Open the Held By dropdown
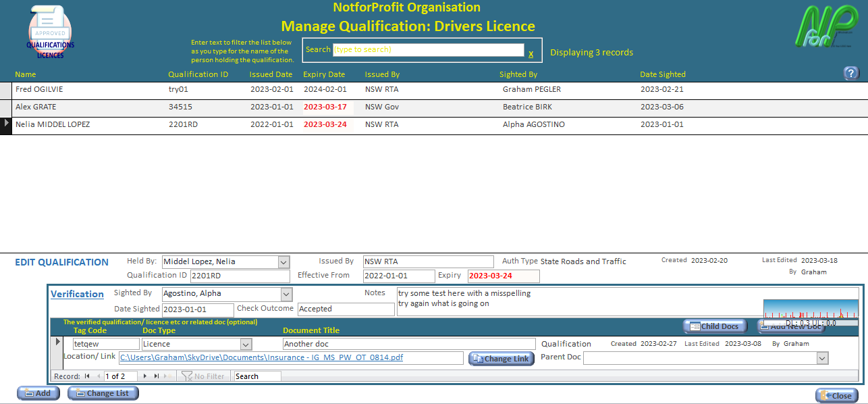This screenshot has width=868, height=404. click(283, 261)
